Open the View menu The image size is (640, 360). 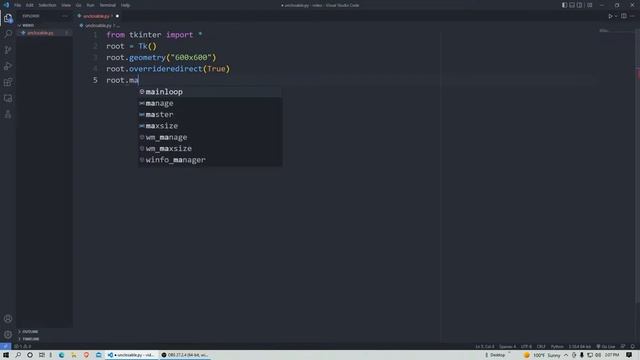pos(66,5)
